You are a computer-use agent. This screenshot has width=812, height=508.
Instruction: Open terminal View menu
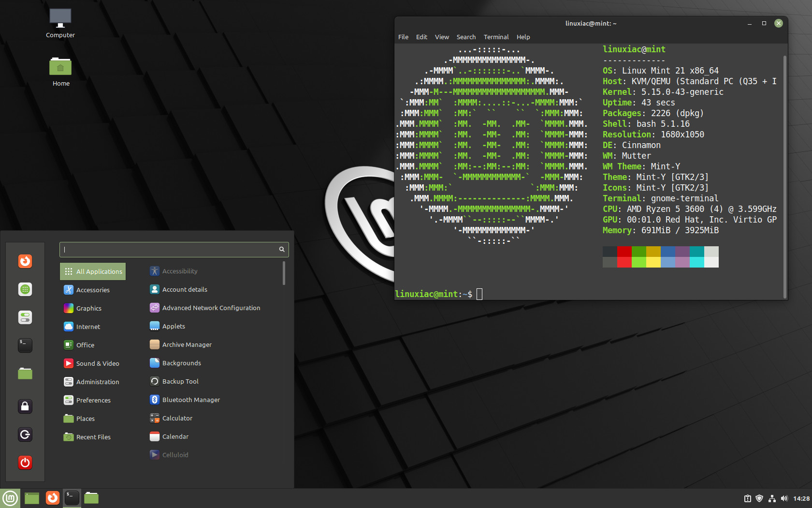442,37
